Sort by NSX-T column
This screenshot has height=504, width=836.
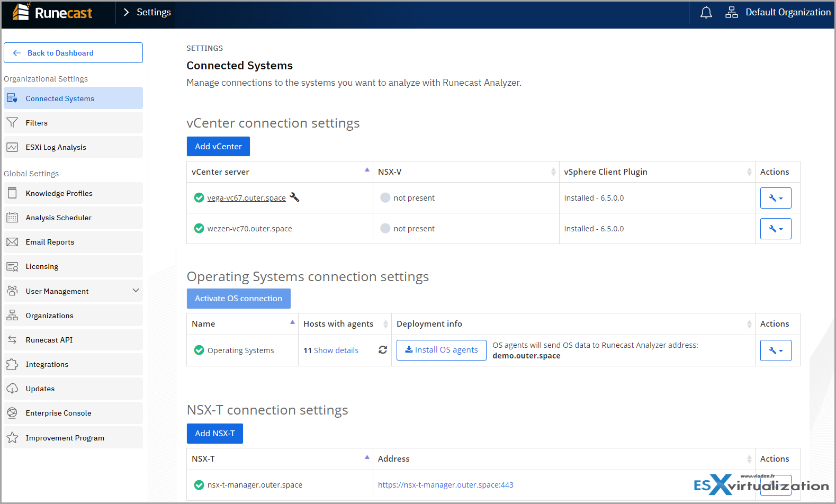(x=280, y=459)
